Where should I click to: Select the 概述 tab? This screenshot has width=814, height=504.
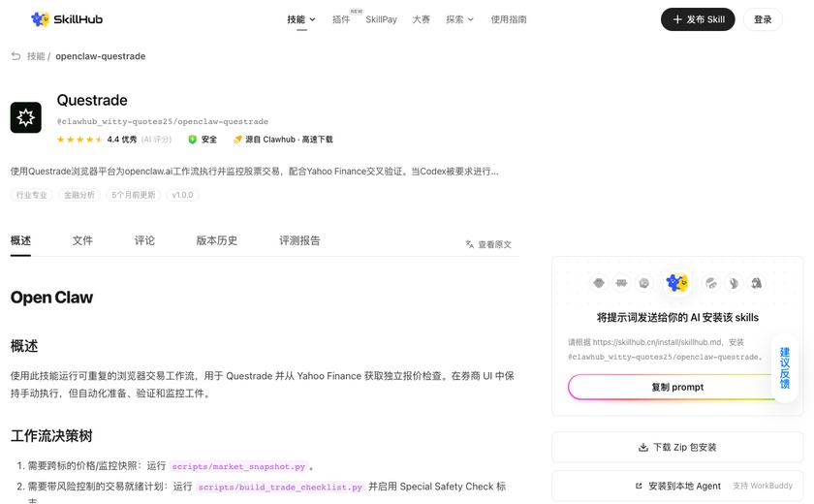coord(20,240)
